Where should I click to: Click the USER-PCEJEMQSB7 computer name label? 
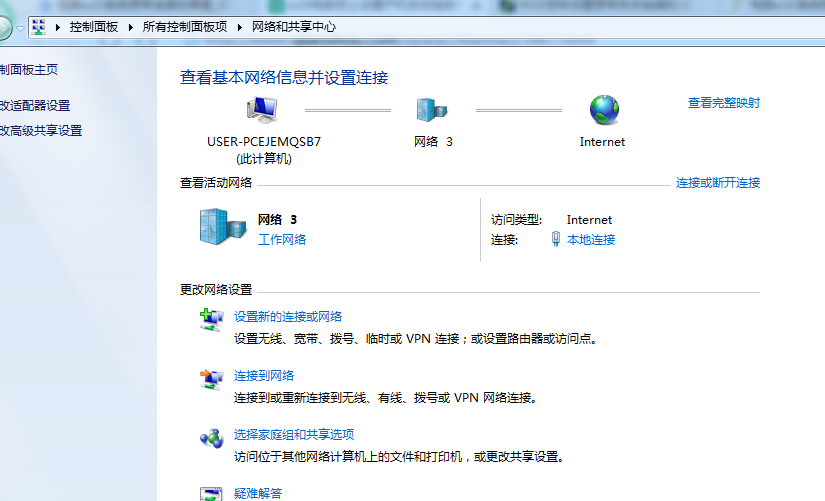click(x=264, y=142)
